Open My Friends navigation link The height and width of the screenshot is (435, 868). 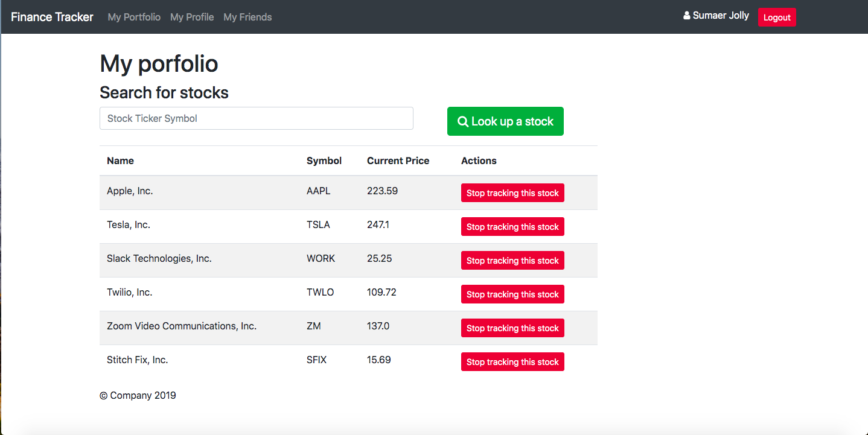247,17
